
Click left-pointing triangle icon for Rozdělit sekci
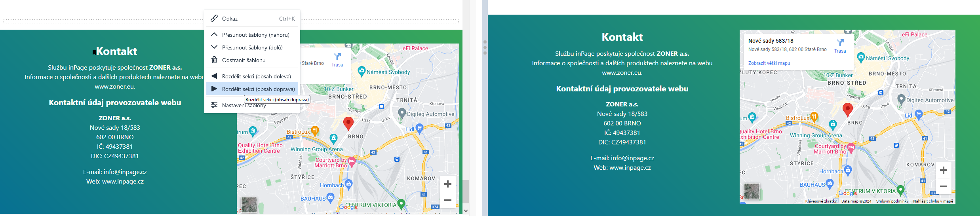tap(214, 76)
